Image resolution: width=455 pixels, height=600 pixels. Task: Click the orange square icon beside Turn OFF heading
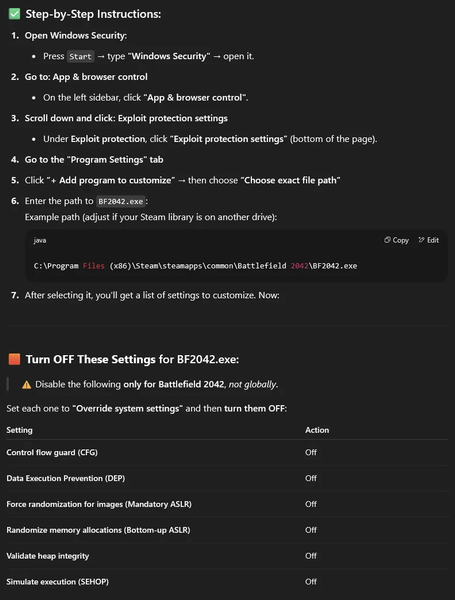click(x=14, y=359)
